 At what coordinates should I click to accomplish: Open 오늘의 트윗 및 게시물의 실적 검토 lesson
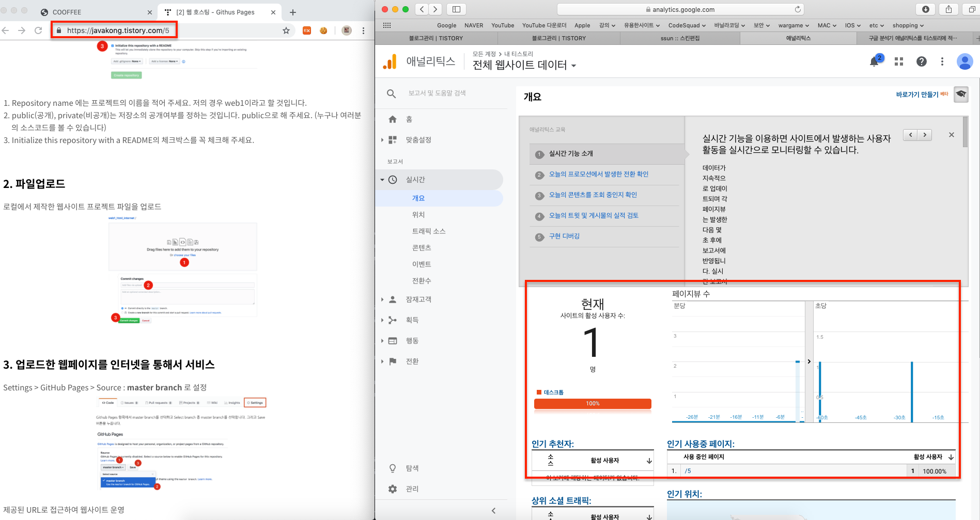[594, 216]
